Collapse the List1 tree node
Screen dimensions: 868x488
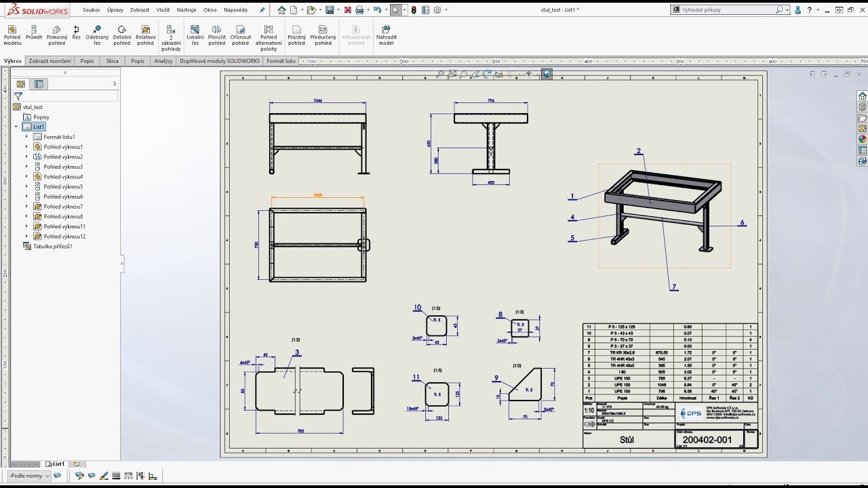coord(16,127)
